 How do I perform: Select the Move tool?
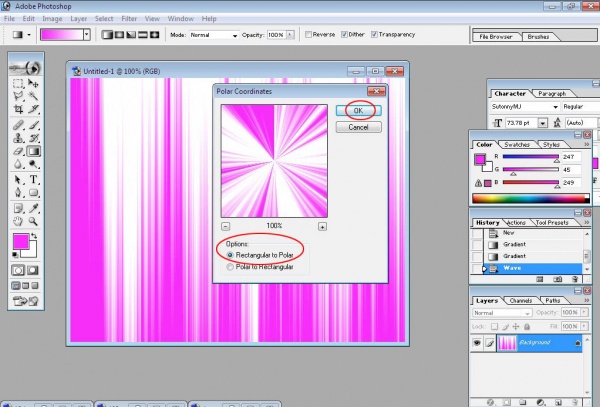click(34, 83)
